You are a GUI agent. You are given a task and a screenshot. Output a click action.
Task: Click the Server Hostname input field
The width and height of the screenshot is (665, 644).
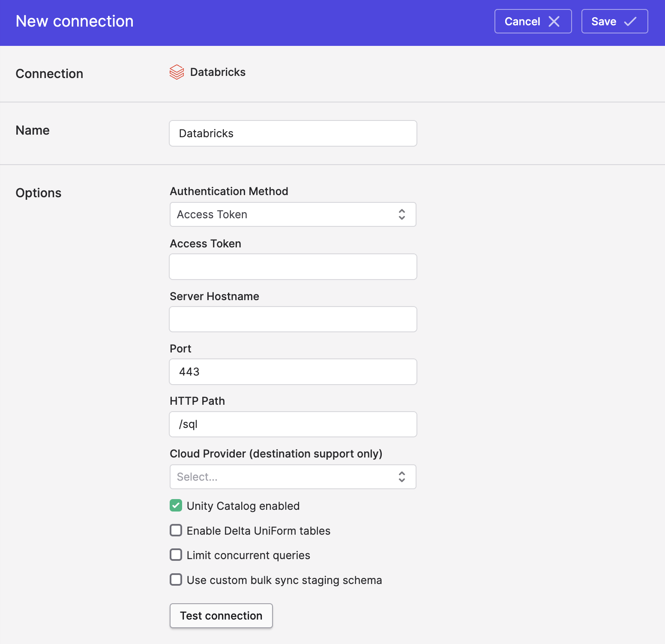[293, 319]
